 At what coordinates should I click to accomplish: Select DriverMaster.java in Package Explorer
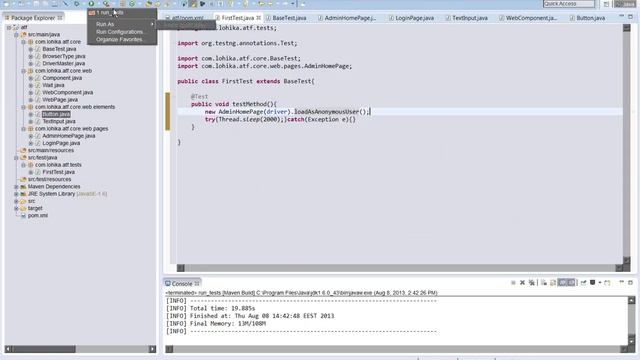point(64,64)
